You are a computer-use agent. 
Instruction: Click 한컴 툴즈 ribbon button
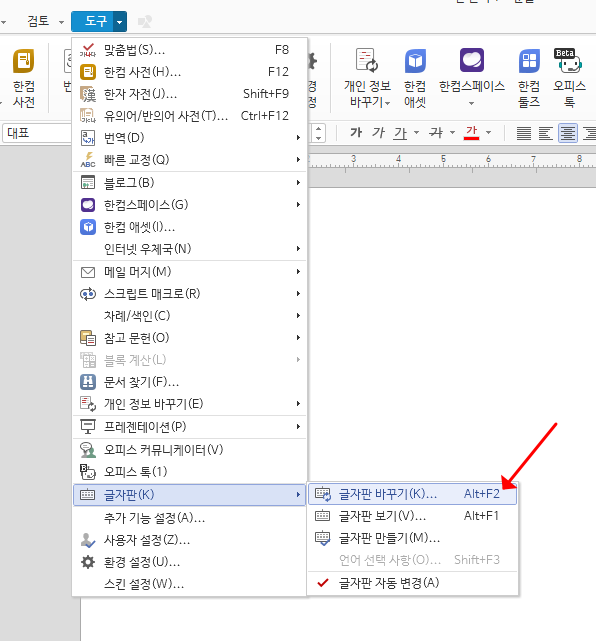(x=529, y=78)
